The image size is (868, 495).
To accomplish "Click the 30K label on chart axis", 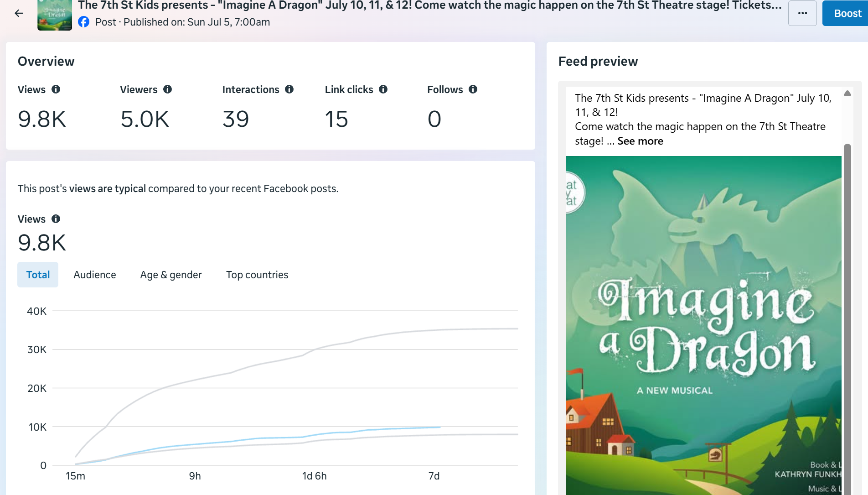I will (x=37, y=349).
